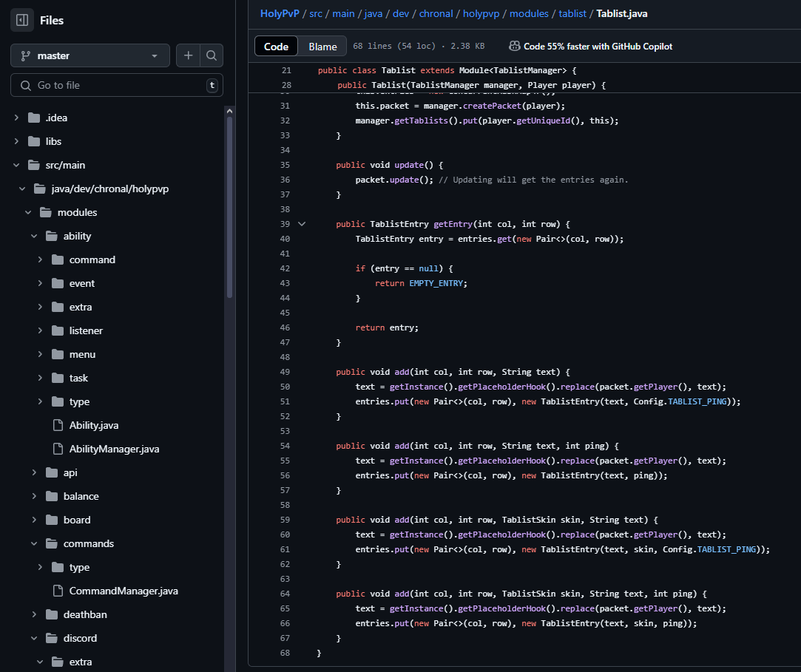Click the GitHub Copilot icon
Image resolution: width=801 pixels, height=672 pixels.
515,46
